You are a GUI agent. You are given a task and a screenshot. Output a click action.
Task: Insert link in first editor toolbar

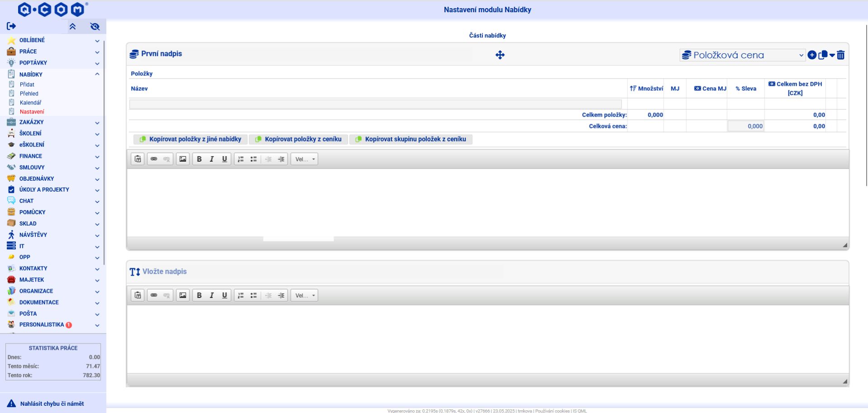point(154,159)
